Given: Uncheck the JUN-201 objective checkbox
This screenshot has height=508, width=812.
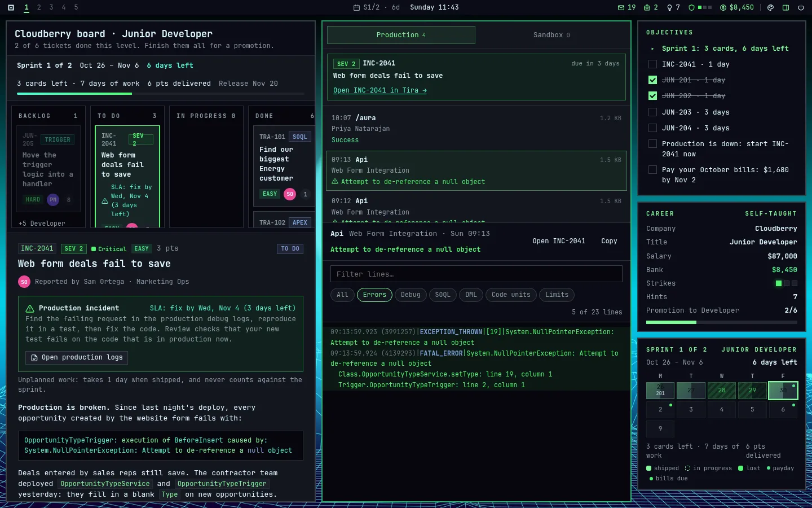Looking at the screenshot, I should [x=652, y=80].
